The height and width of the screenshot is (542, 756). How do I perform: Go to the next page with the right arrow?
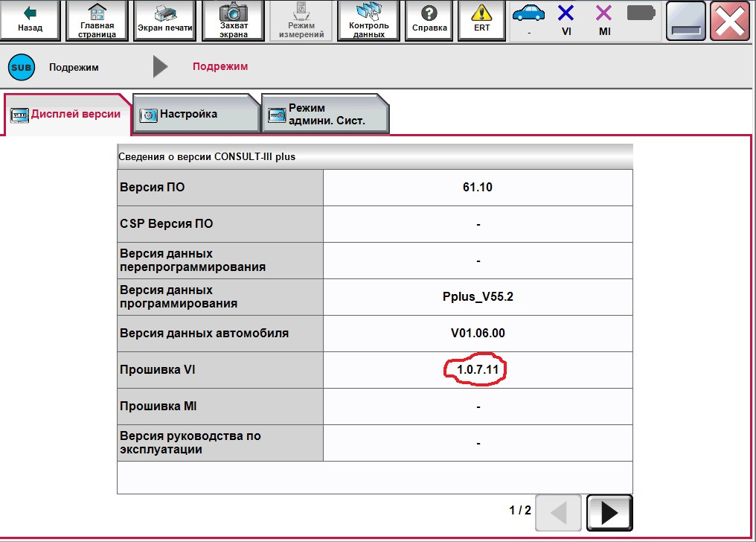click(x=609, y=512)
